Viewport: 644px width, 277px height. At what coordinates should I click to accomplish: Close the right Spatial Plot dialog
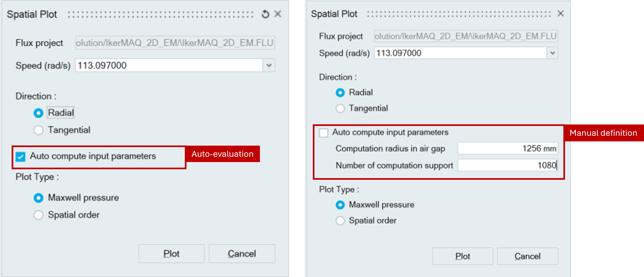click(560, 13)
